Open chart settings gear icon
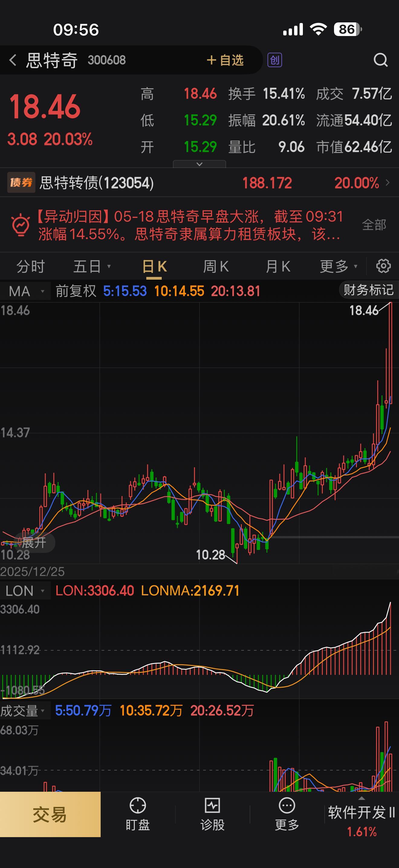Image resolution: width=399 pixels, height=868 pixels. [x=383, y=266]
